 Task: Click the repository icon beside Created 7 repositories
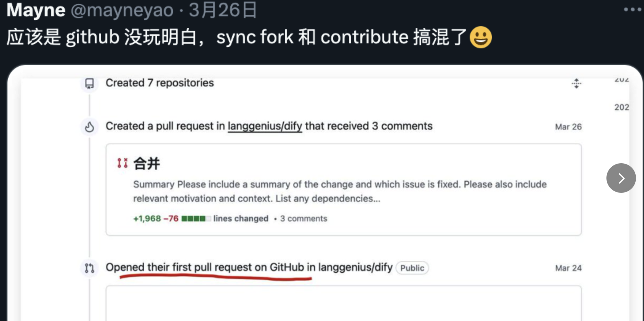(x=90, y=83)
